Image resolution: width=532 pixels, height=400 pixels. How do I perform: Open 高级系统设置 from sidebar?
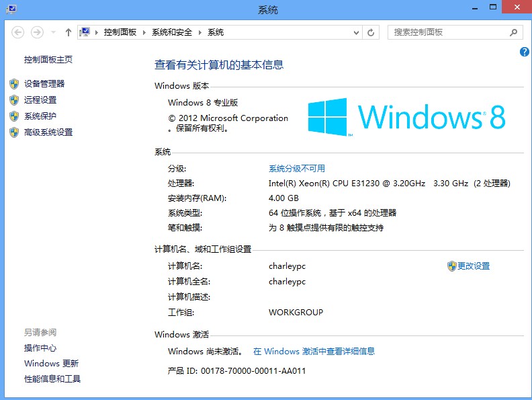48,132
